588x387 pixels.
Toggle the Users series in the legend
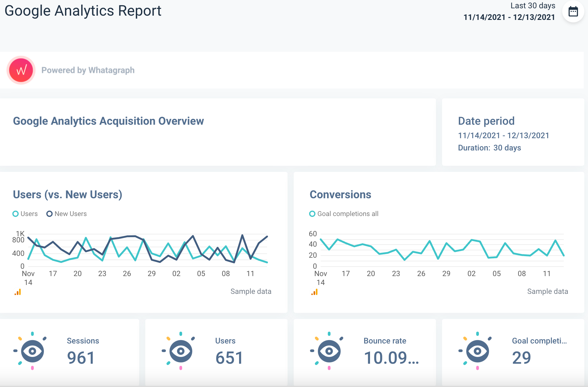(25, 214)
